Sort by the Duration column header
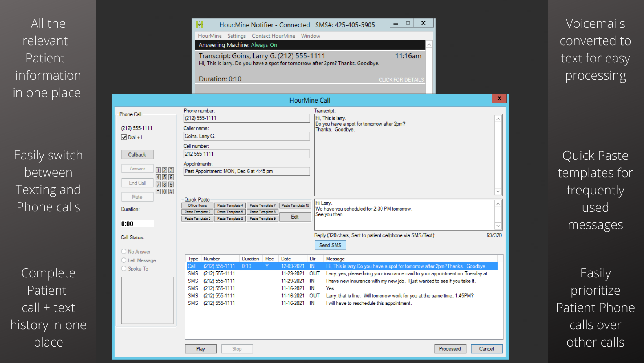This screenshot has width=644, height=363. [x=251, y=259]
